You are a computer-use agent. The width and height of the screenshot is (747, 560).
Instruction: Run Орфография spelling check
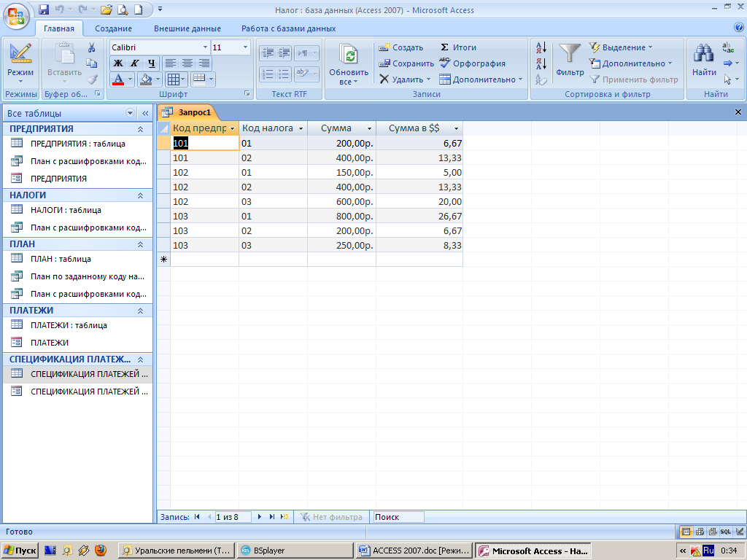coord(473,63)
